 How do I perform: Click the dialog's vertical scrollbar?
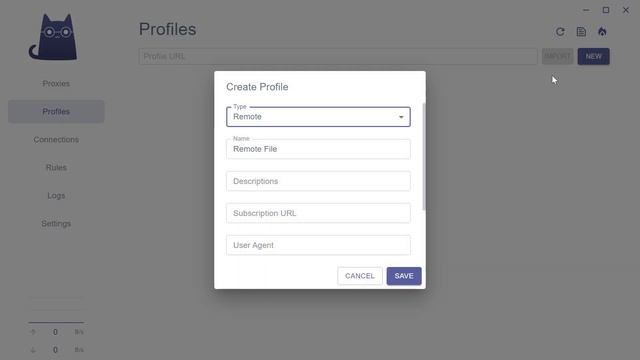[424, 157]
